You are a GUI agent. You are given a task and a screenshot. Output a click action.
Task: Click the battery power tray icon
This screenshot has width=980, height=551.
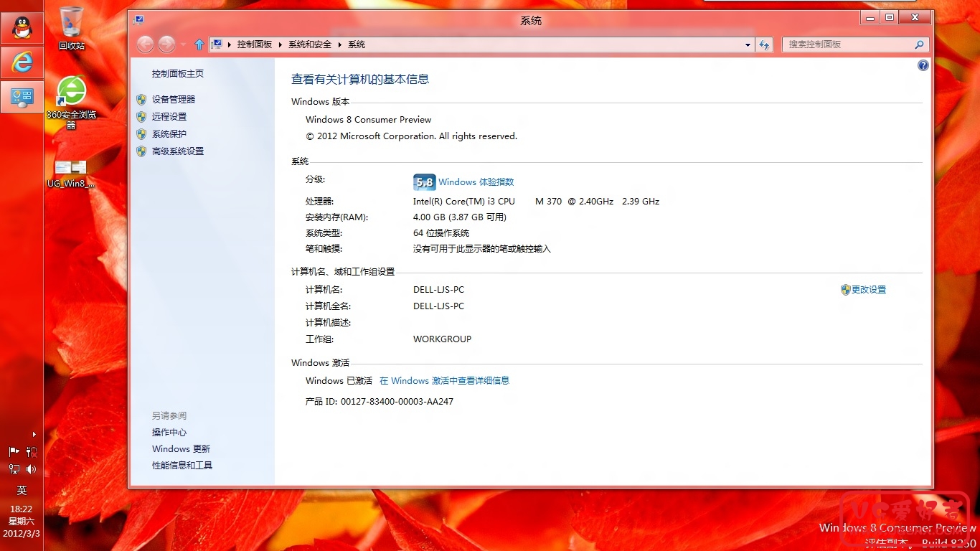pos(31,452)
